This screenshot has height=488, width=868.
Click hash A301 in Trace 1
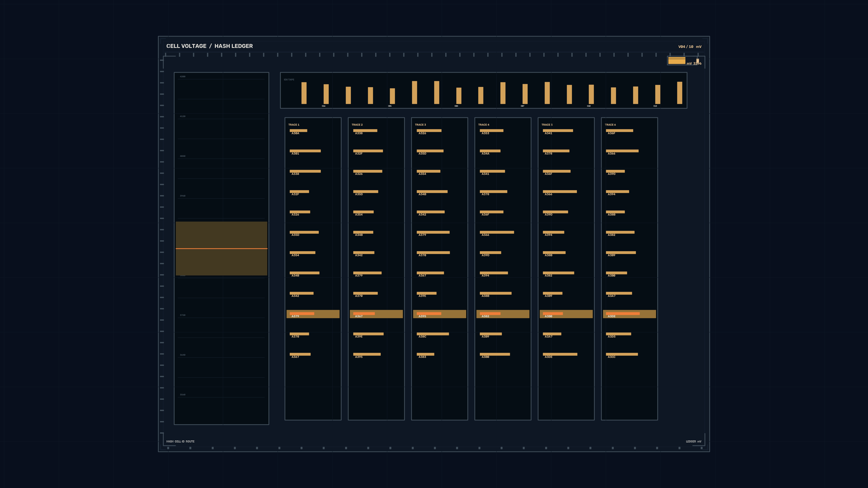[x=295, y=154]
